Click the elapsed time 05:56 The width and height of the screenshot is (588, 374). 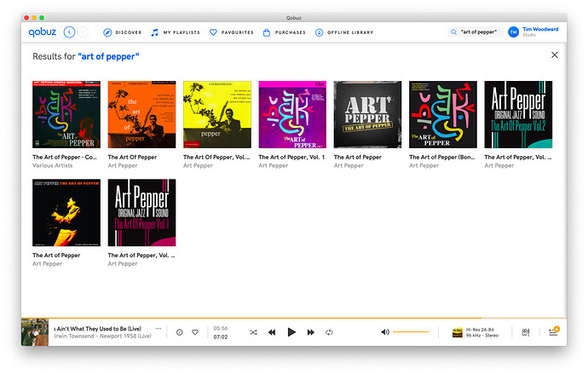click(x=221, y=328)
